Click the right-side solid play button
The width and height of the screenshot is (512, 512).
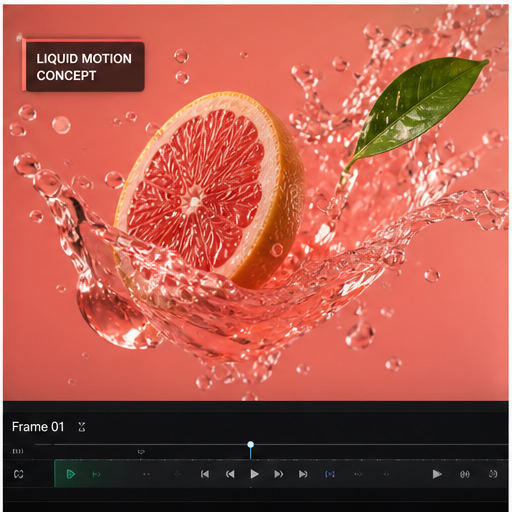click(437, 474)
